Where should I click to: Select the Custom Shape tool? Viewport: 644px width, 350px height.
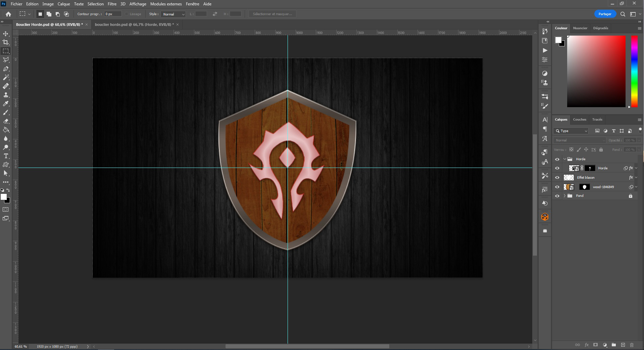pos(6,165)
